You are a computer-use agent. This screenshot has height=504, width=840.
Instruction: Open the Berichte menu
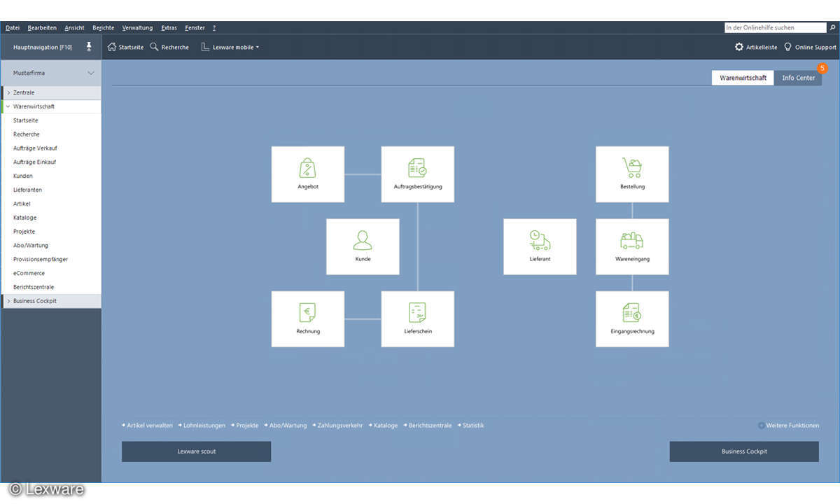click(103, 28)
